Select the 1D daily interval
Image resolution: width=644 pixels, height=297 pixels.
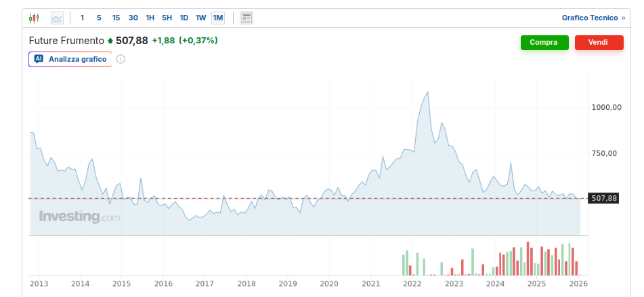pos(184,18)
